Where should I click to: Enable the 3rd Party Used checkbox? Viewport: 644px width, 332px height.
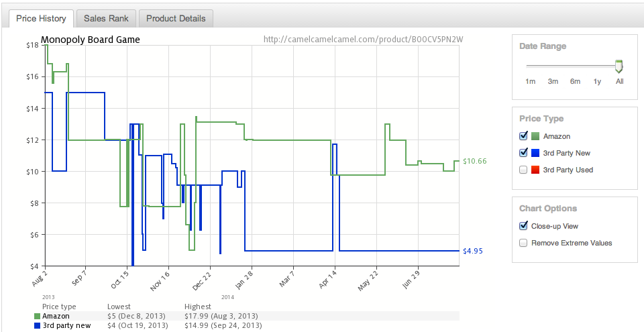523,170
